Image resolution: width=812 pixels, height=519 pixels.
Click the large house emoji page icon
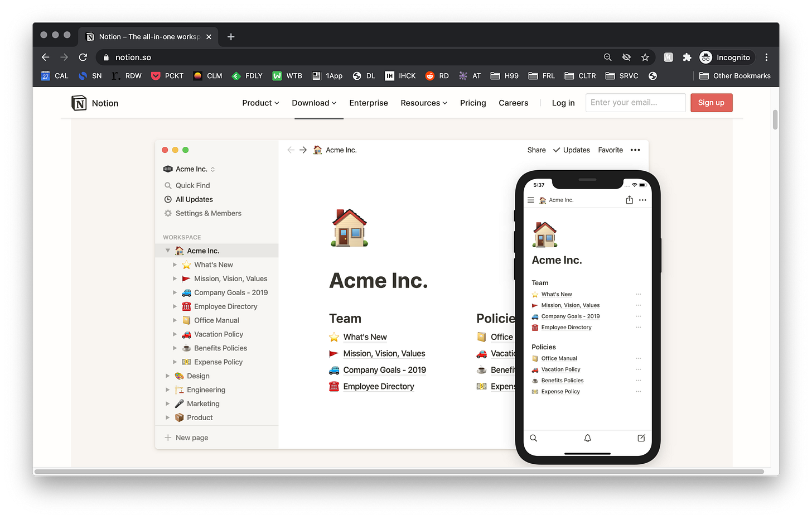(x=350, y=228)
